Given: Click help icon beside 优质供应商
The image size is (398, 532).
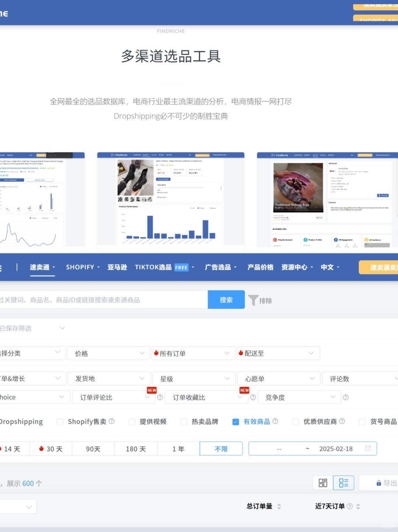Looking at the screenshot, I should pos(342,421).
